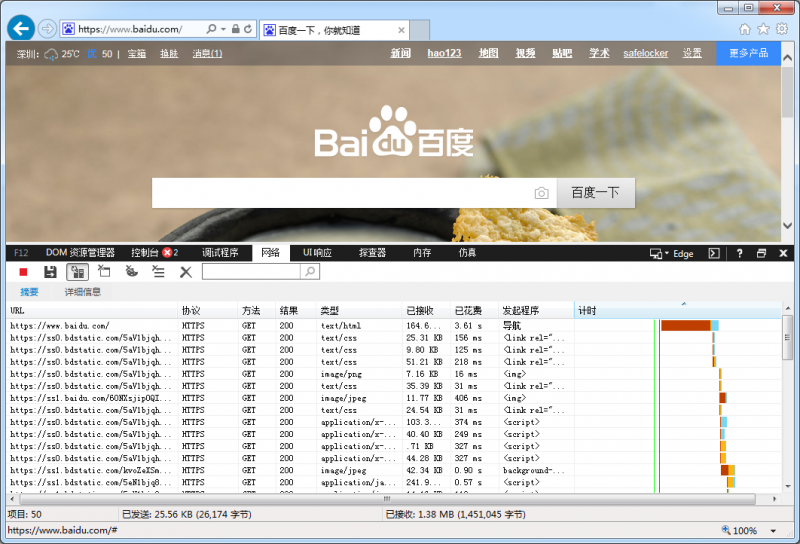This screenshot has height=544, width=800.
Task: Select the 摘要 summary view
Action: [x=29, y=292]
